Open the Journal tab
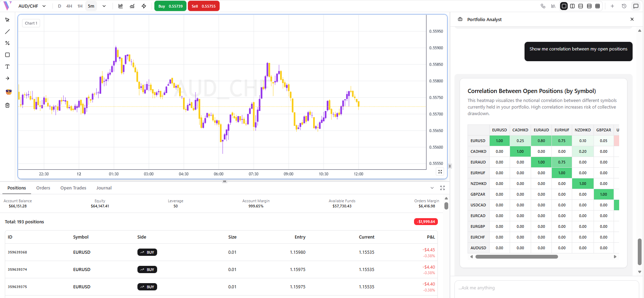 pos(104,188)
